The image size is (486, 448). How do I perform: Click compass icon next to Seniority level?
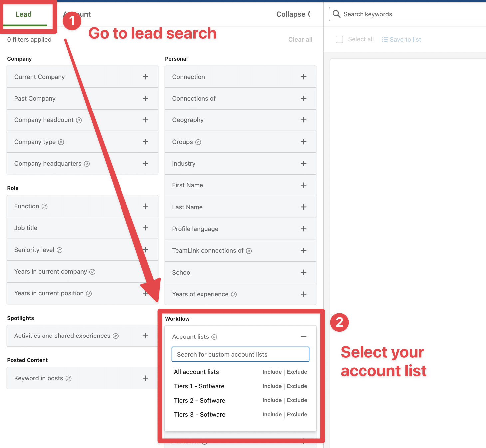pos(59,250)
